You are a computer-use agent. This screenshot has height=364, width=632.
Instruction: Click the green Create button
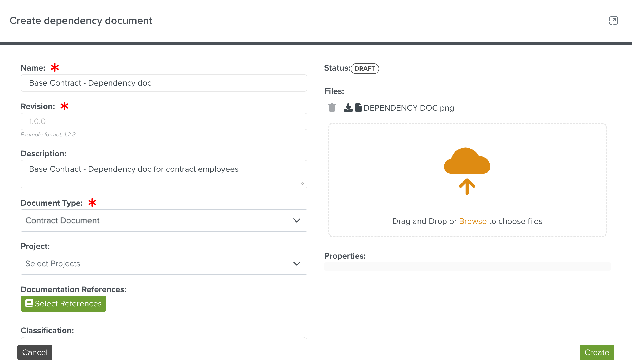(x=596, y=352)
